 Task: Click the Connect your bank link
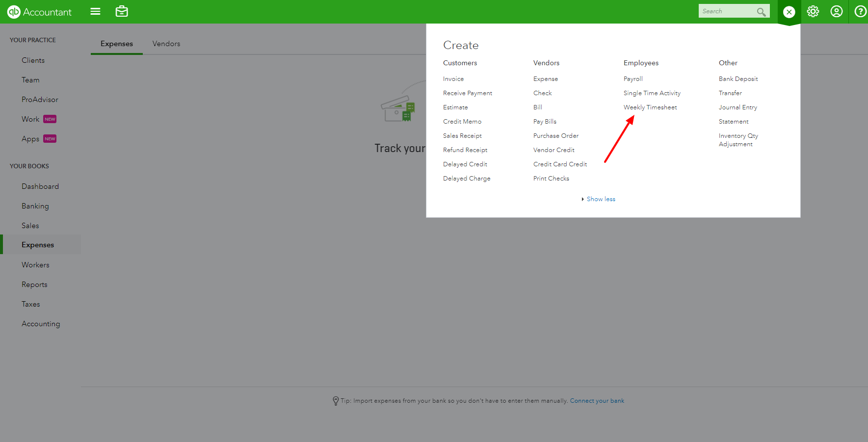tap(597, 400)
